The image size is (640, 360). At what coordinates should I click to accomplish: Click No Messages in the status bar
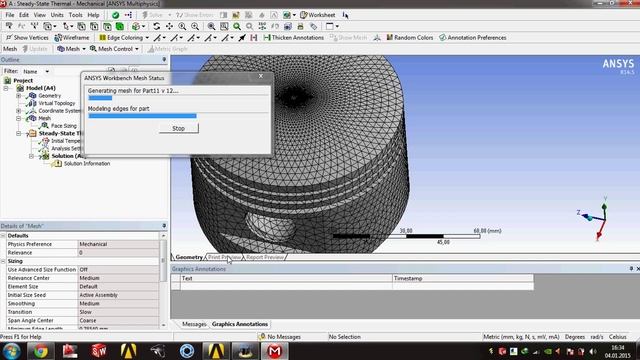tap(280, 337)
